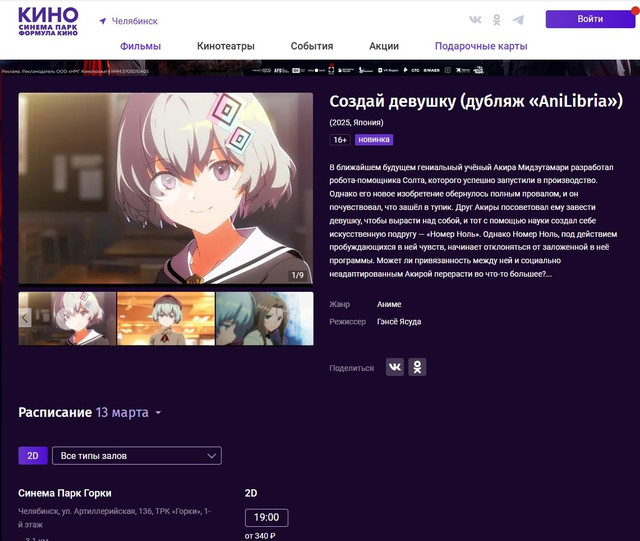Open the Кинотеатры menu section
Screen dimensions: 640x541
tap(226, 46)
